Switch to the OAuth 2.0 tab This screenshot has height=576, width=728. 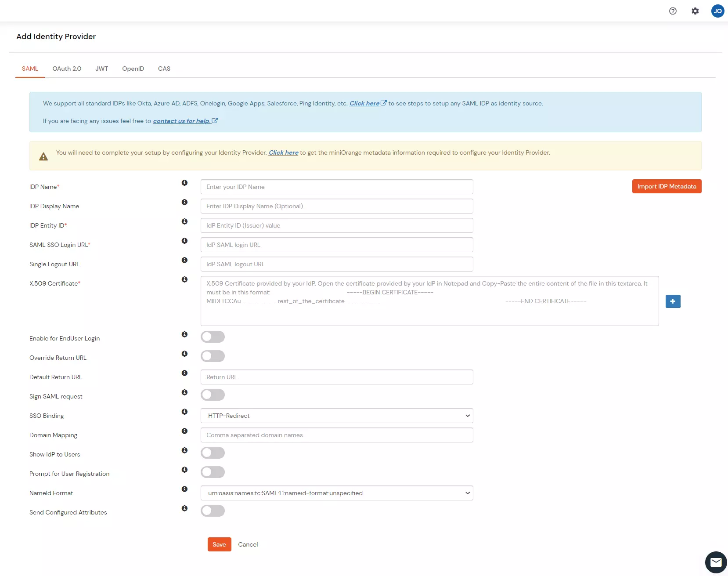point(66,69)
